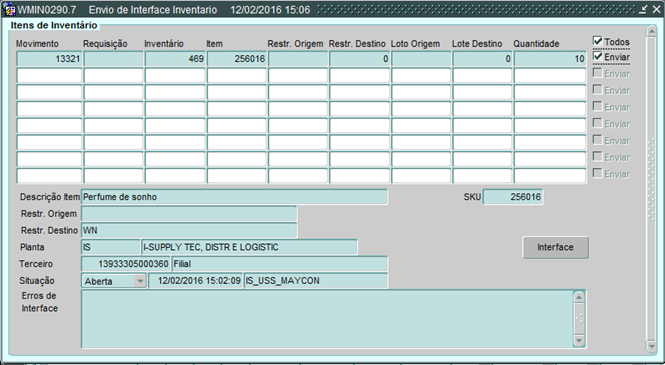Minimize the Envio de Interface window

643,10
